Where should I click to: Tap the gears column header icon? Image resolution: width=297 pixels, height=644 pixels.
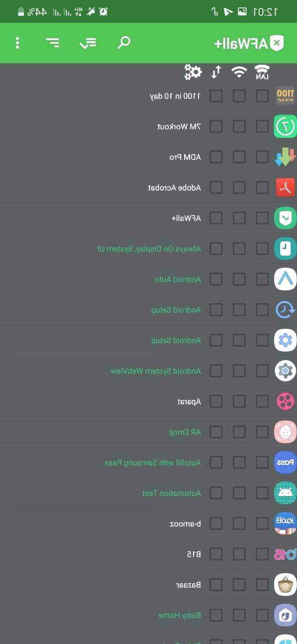tap(193, 72)
